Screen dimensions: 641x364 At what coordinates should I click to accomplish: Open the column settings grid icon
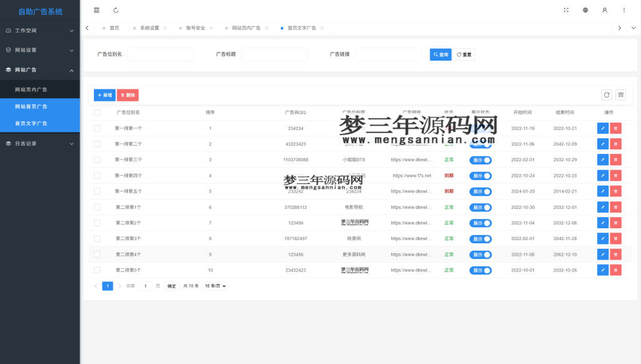pos(621,95)
